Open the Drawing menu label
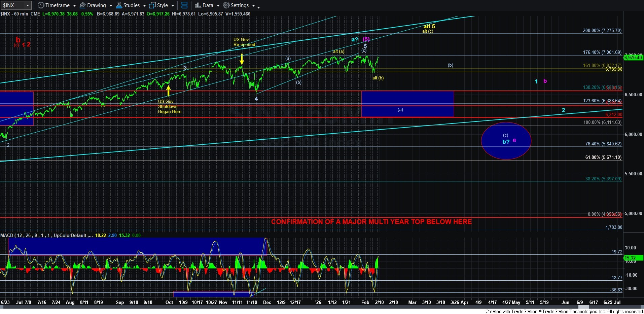The height and width of the screenshot is (314, 644). (x=96, y=5)
